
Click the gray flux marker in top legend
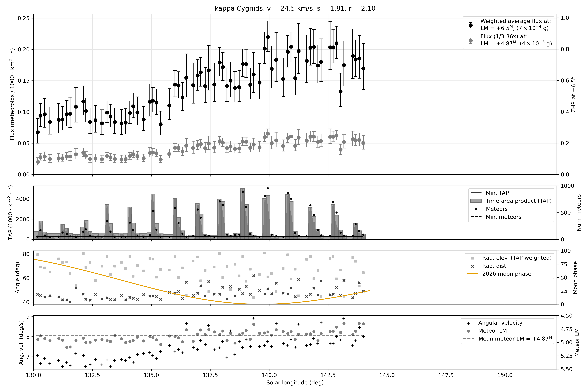coord(471,41)
